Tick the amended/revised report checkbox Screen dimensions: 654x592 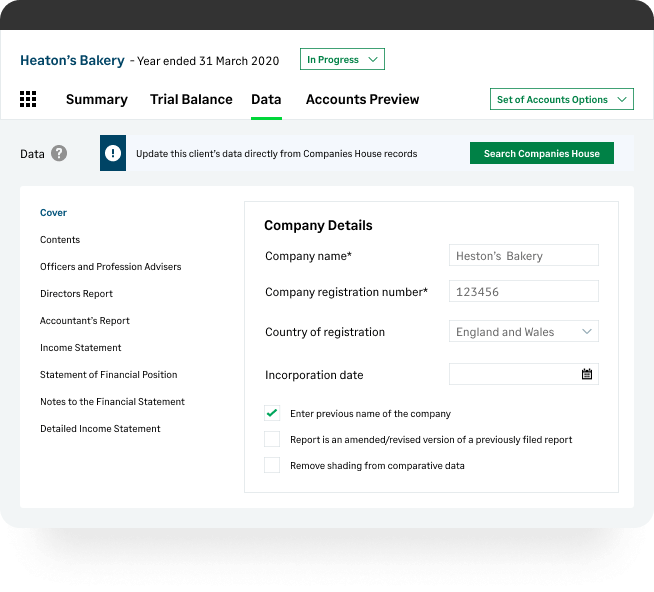click(x=272, y=439)
